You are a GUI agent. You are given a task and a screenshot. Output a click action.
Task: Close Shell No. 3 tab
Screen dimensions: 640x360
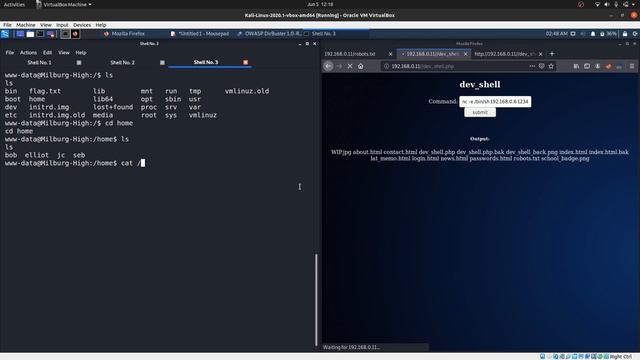coord(245,62)
